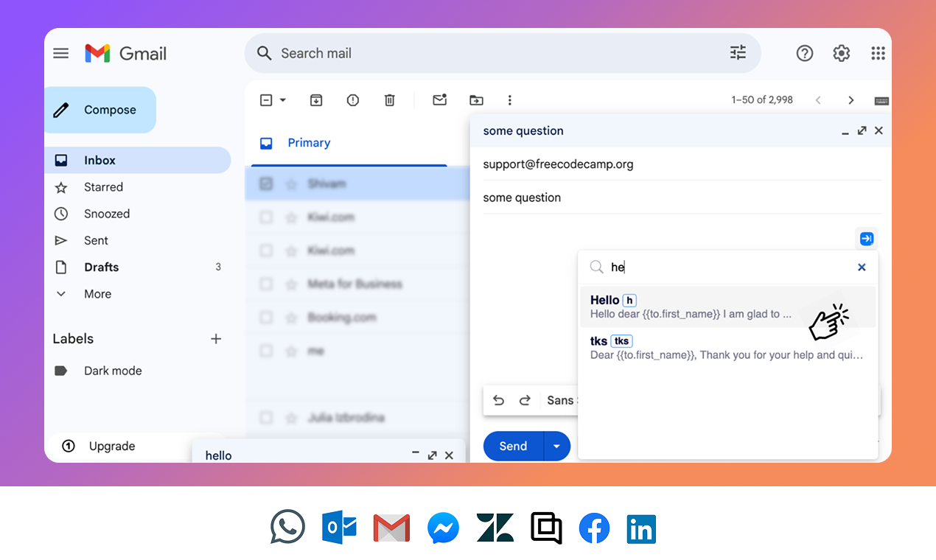Uncheck the Shivam email checkbox
This screenshot has width=936, height=560.
[266, 183]
